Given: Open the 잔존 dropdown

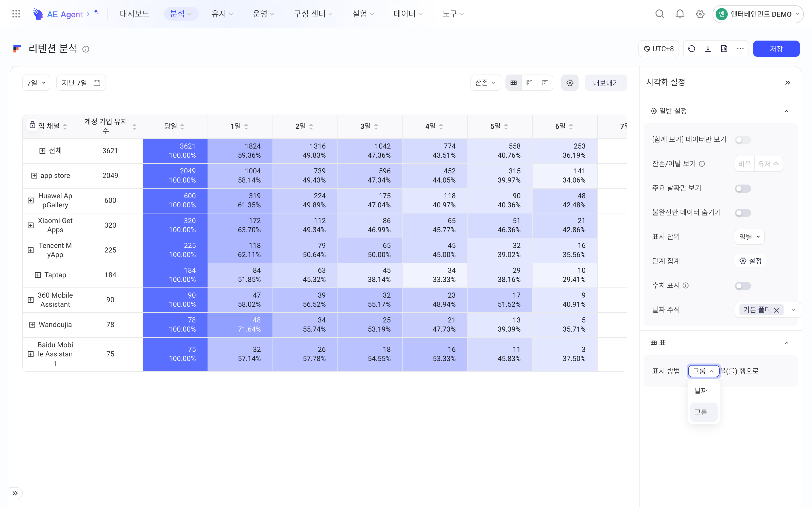Looking at the screenshot, I should click(485, 82).
